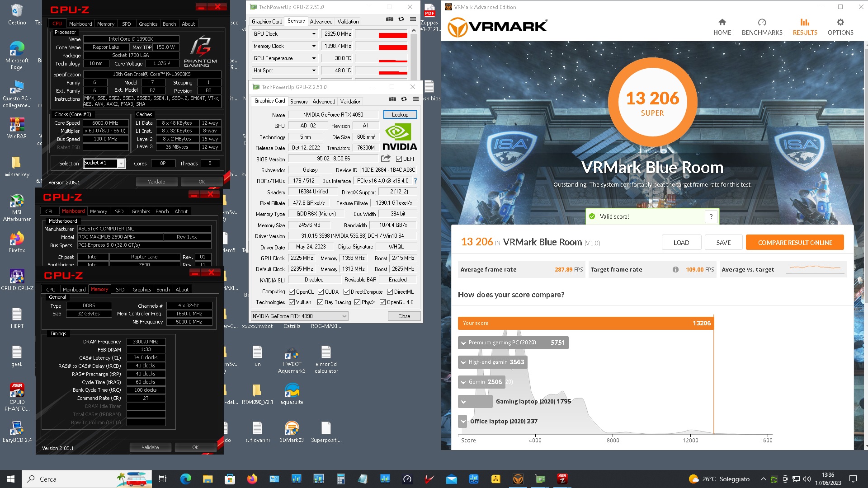
Task: Open Firefox desktop icon
Action: click(x=17, y=242)
